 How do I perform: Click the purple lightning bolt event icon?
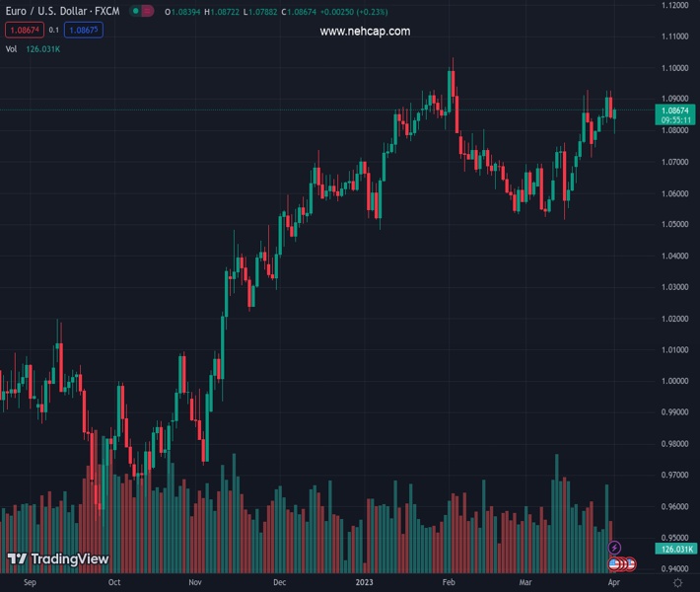pyautogui.click(x=614, y=548)
